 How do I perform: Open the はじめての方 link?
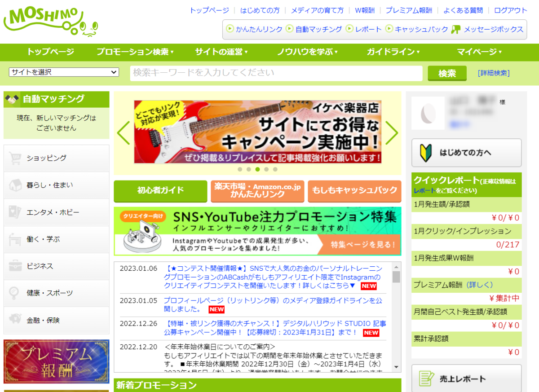(x=260, y=10)
